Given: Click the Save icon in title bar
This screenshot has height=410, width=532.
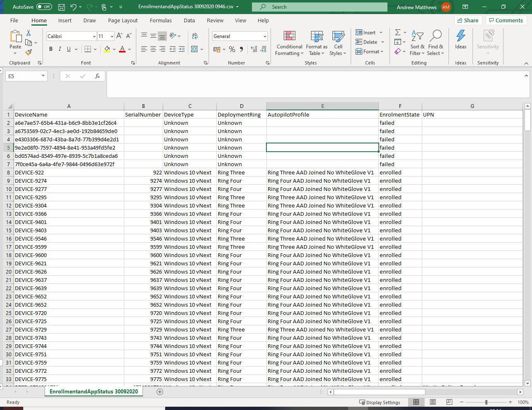Looking at the screenshot, I should [x=62, y=7].
